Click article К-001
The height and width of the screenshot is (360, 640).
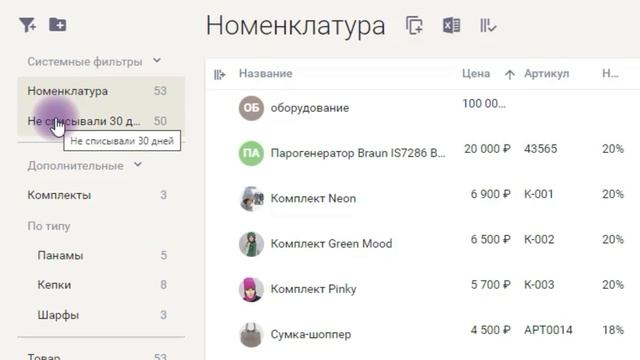[x=539, y=194]
